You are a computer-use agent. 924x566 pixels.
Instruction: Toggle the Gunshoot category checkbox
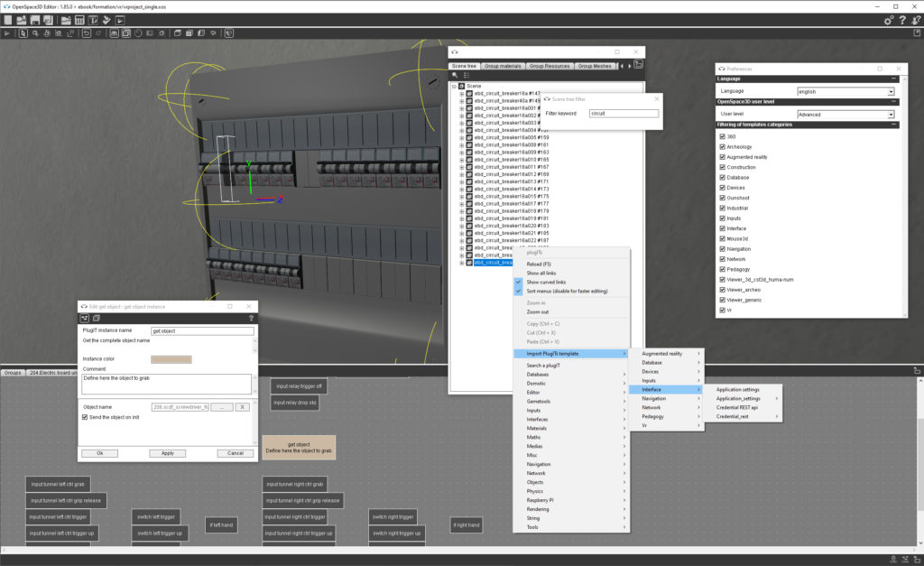pos(722,198)
